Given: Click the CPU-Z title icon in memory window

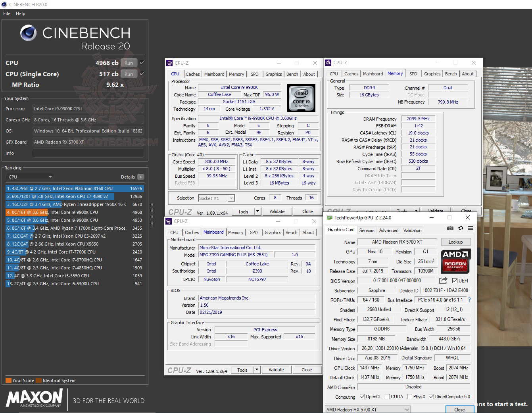Looking at the screenshot, I should (328, 63).
